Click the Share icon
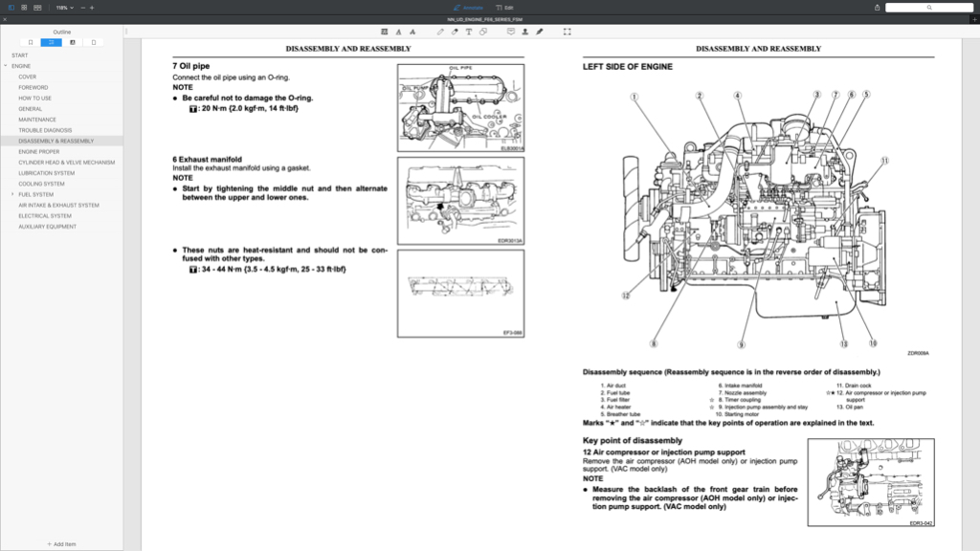Viewport: 980px width, 551px height. click(877, 8)
